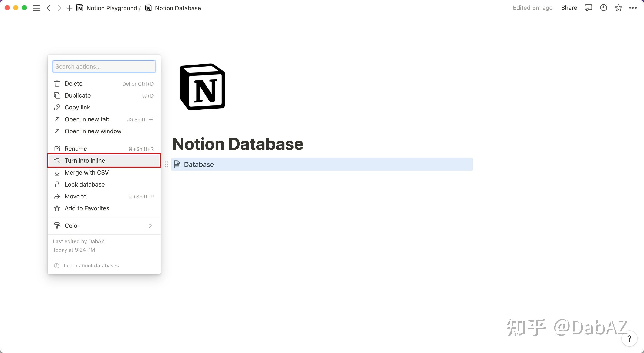This screenshot has height=353, width=644.
Task: Click the help question mark button
Action: pyautogui.click(x=629, y=339)
